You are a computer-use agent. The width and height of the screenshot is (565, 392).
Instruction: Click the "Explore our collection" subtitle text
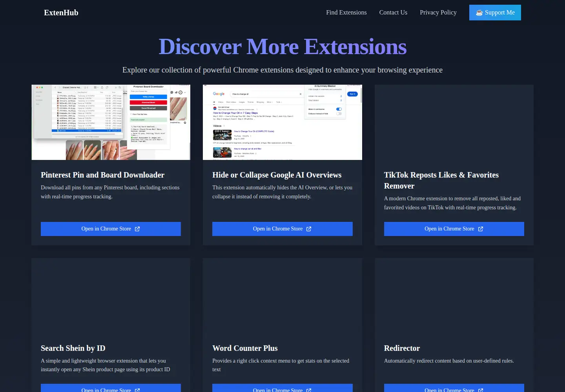282,70
